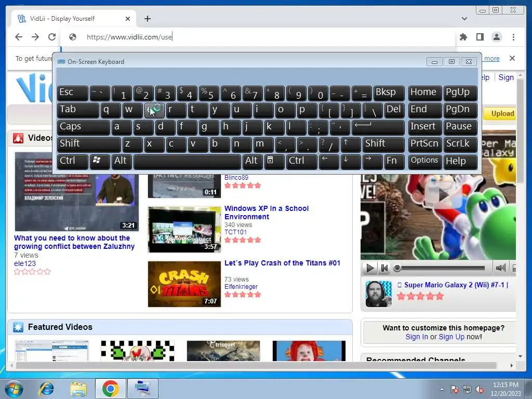The width and height of the screenshot is (532, 399).
Task: Toggle the left Ctrl key
Action: coord(73,161)
